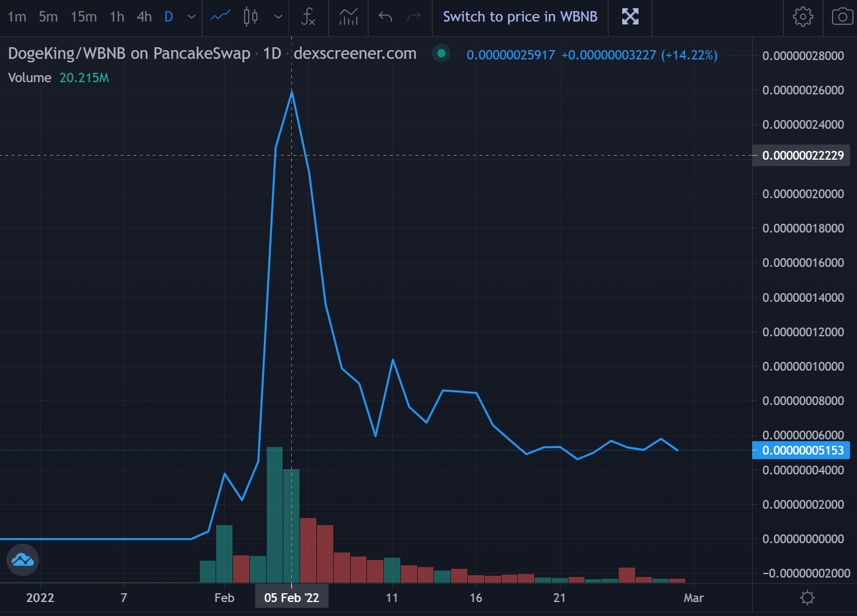
Task: Expand the timeframe interval dropdown
Action: click(191, 17)
